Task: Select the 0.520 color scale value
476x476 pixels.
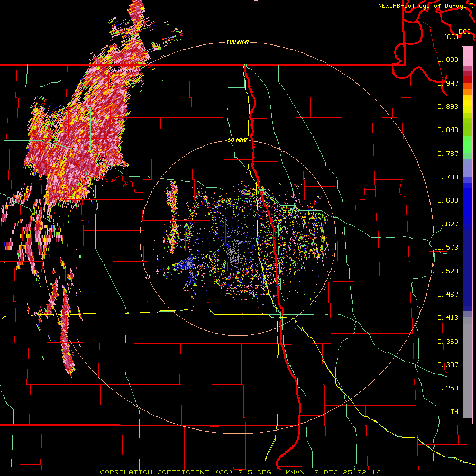Action: point(448,271)
